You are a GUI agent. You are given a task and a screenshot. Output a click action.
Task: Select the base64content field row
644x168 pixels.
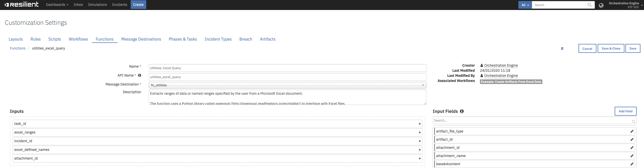tap(534, 164)
